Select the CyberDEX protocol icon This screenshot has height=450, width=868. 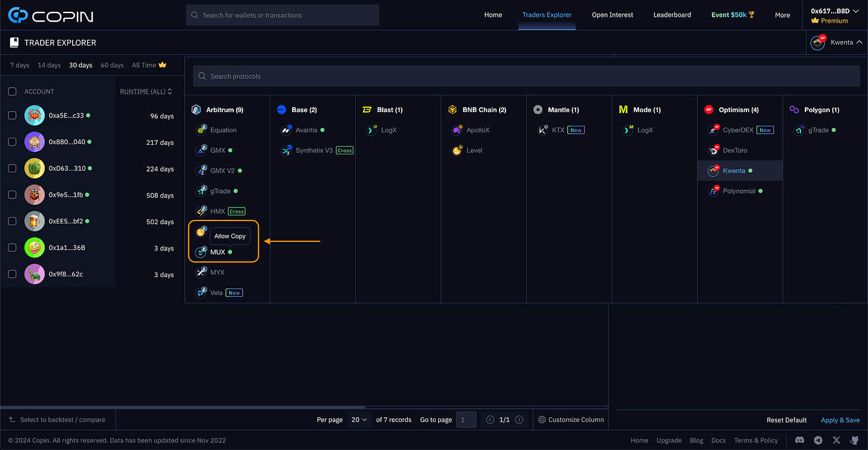tap(713, 130)
